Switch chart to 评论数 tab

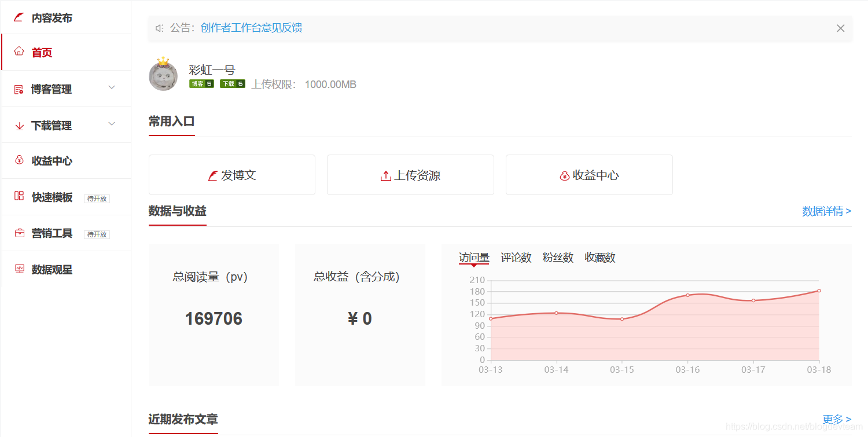pyautogui.click(x=516, y=258)
